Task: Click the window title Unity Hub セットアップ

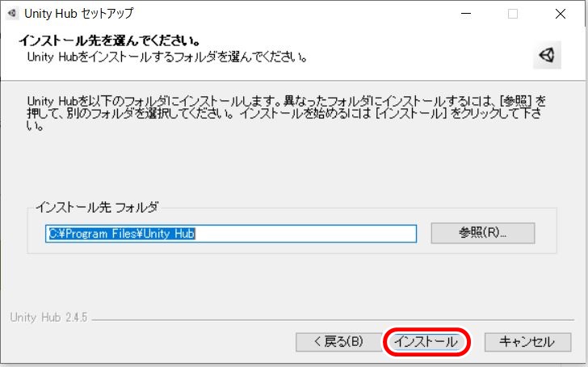Action: (79, 14)
